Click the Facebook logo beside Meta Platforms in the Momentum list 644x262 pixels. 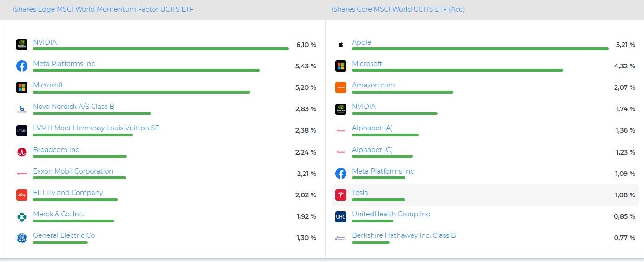22,66
